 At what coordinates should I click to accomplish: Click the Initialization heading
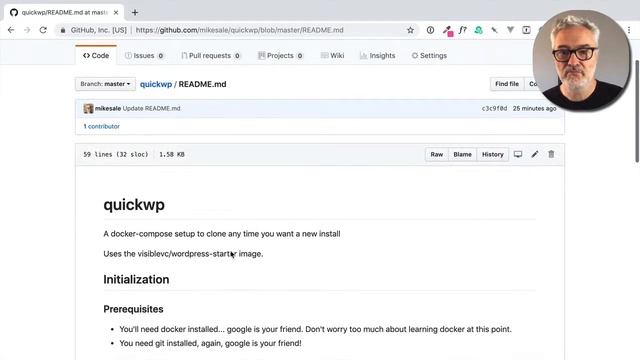(136, 280)
